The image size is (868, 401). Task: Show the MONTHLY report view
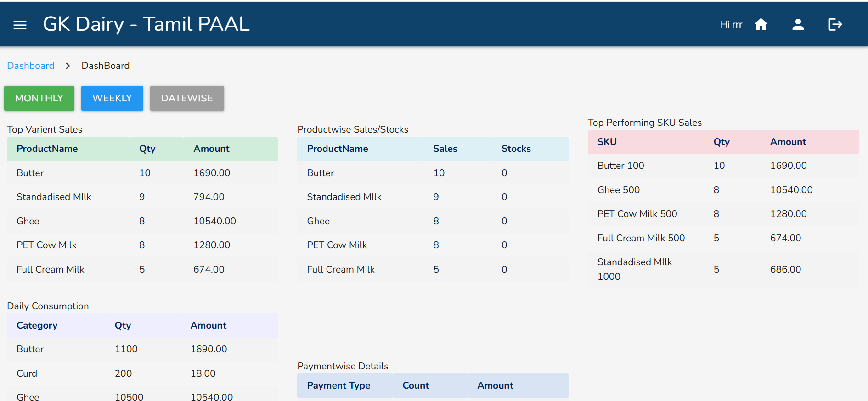39,98
